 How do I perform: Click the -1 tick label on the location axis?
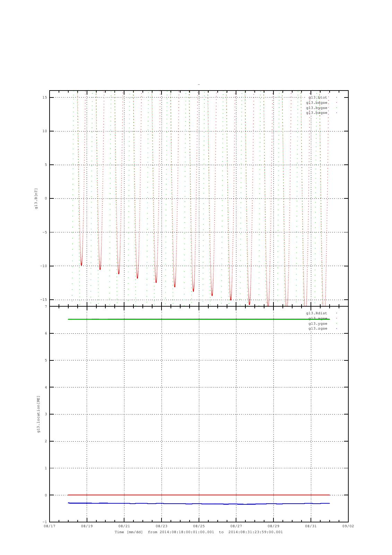(45, 522)
